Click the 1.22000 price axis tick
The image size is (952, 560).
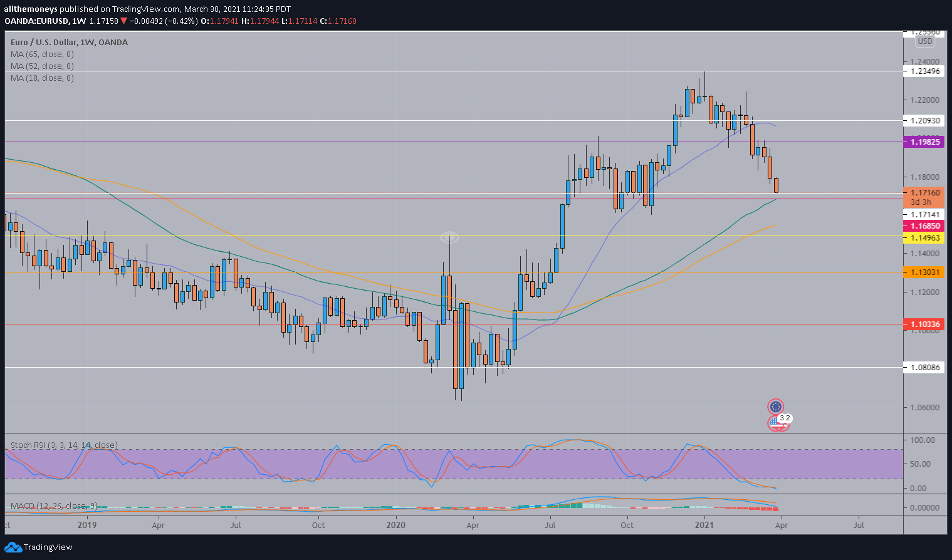point(924,100)
